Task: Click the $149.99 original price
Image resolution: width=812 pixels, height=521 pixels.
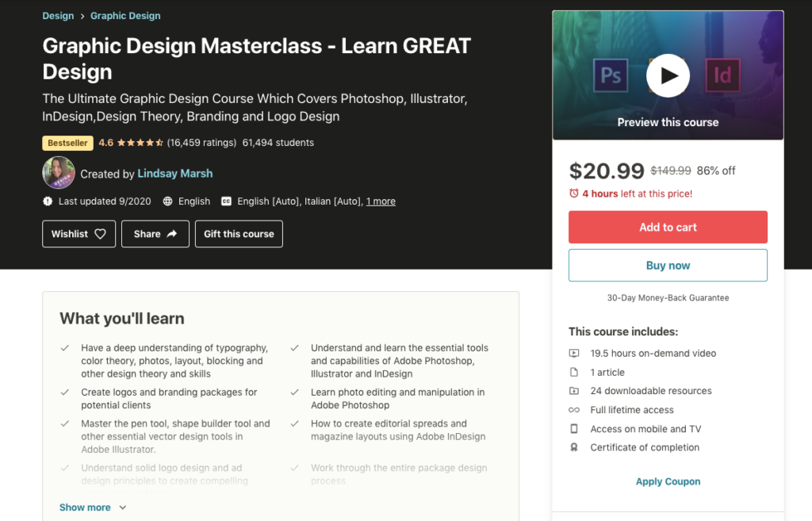Action: (x=671, y=170)
